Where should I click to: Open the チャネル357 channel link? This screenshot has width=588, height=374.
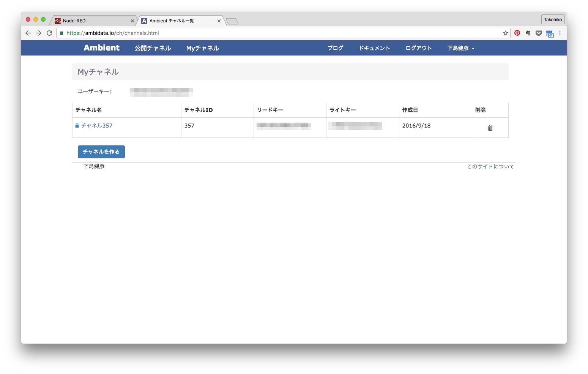click(x=97, y=125)
